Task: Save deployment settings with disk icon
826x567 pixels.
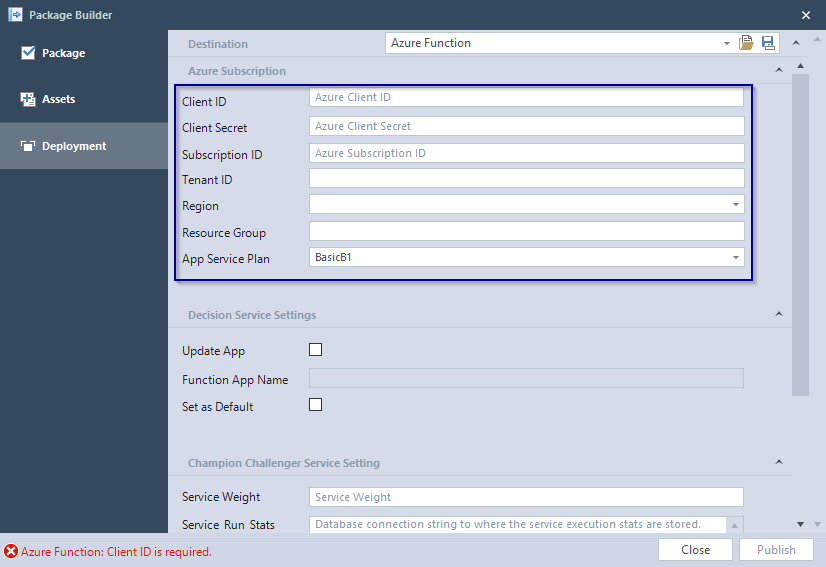Action: click(768, 43)
